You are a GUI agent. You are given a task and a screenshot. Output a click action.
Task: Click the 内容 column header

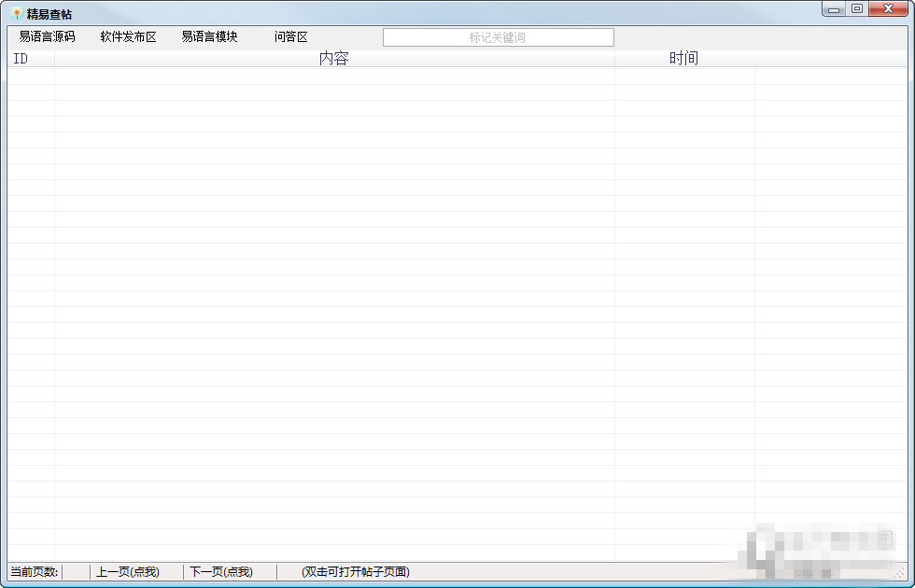333,57
